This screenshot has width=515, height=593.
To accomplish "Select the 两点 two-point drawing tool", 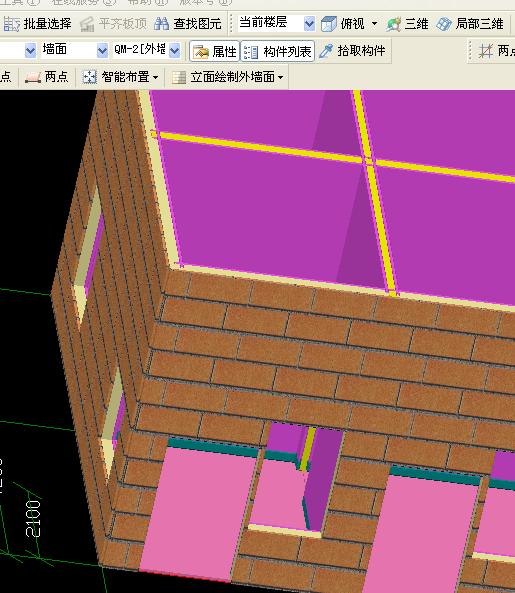I will point(47,77).
